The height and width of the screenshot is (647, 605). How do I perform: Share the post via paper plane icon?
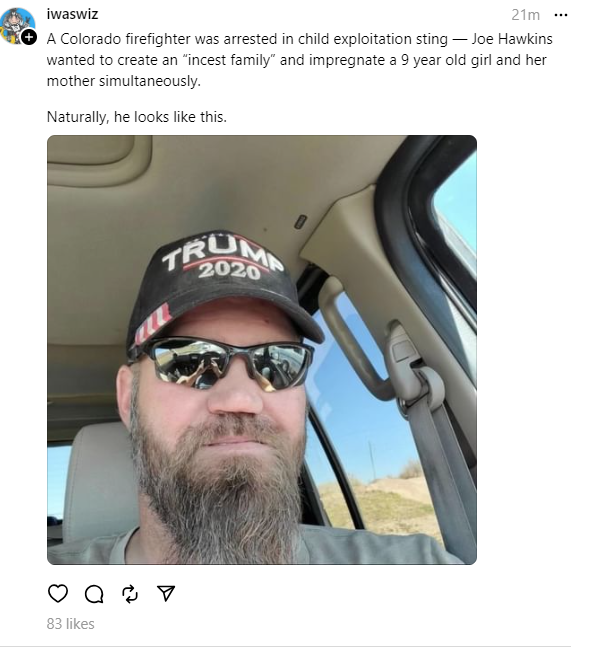click(166, 593)
